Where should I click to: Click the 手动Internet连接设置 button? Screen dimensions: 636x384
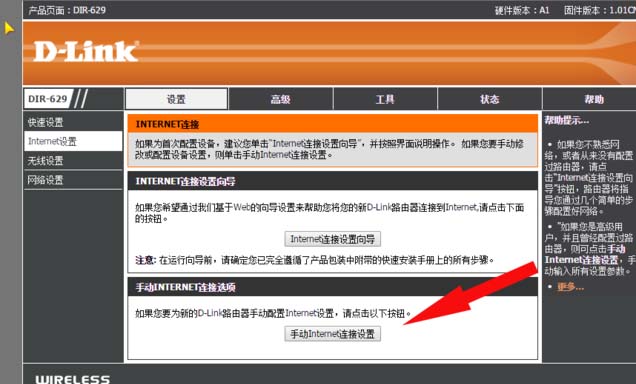332,334
